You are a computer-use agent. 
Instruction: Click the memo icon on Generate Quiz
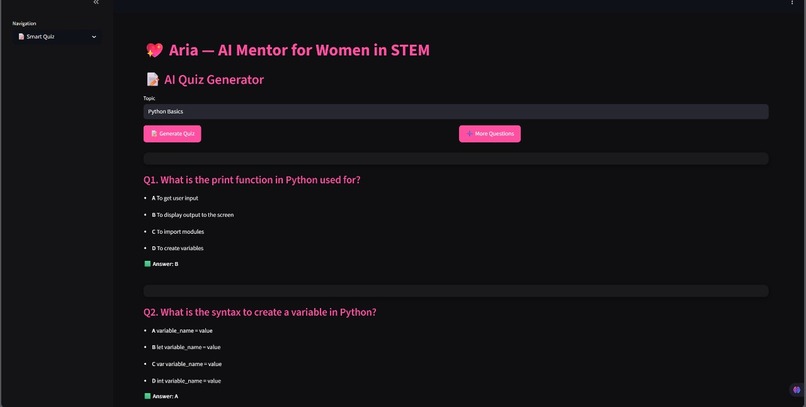(x=154, y=134)
